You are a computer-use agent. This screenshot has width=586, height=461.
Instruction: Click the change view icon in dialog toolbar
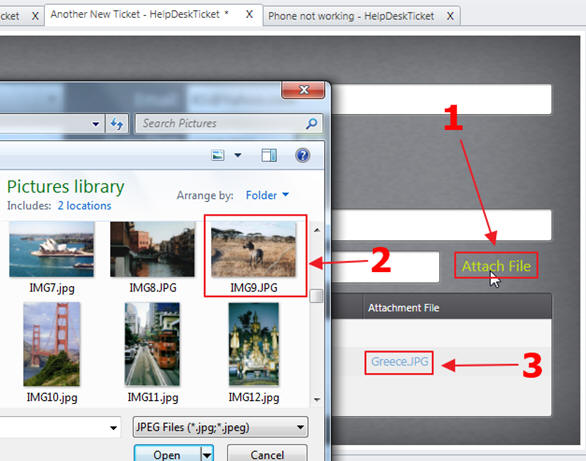[x=218, y=155]
